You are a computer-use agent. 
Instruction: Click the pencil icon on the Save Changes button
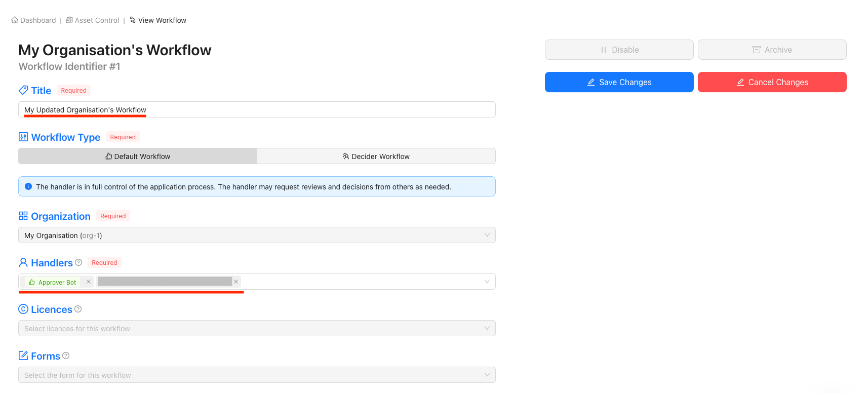pyautogui.click(x=591, y=82)
